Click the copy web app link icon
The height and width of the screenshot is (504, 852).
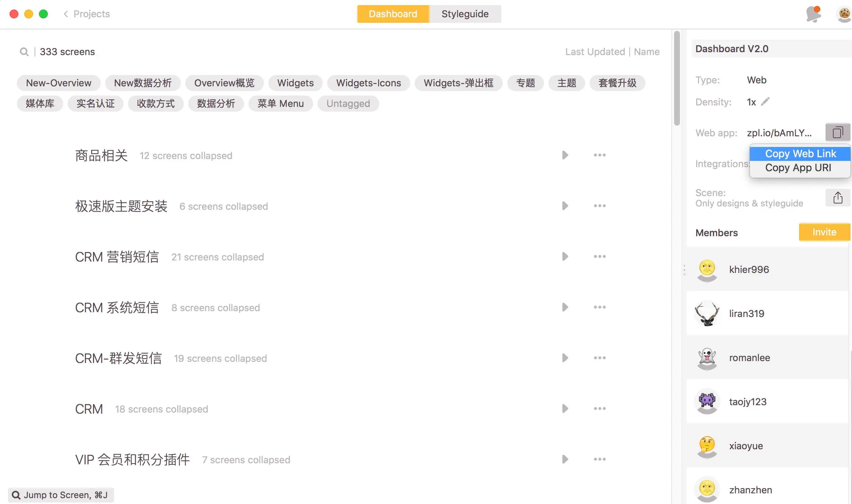(838, 132)
